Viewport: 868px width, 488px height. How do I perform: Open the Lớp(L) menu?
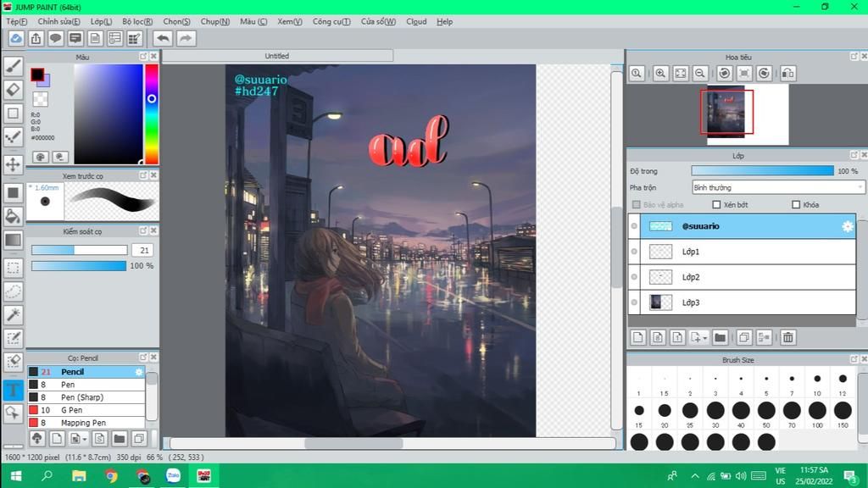pyautogui.click(x=102, y=21)
